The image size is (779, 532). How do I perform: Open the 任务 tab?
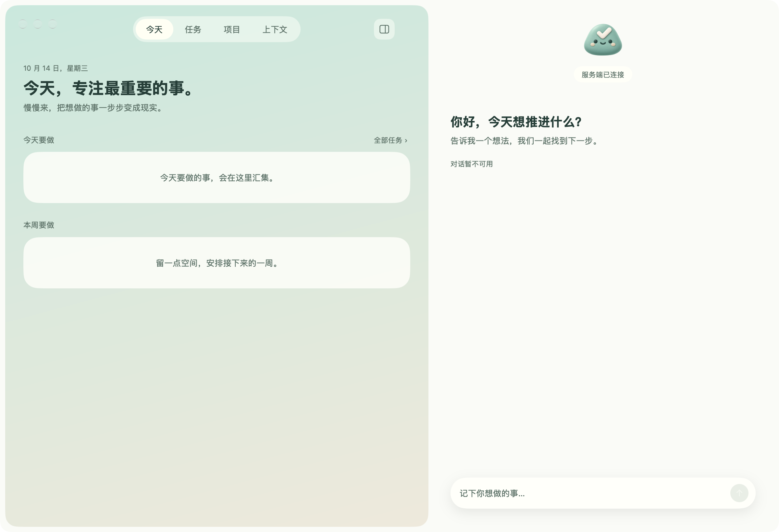click(x=193, y=29)
